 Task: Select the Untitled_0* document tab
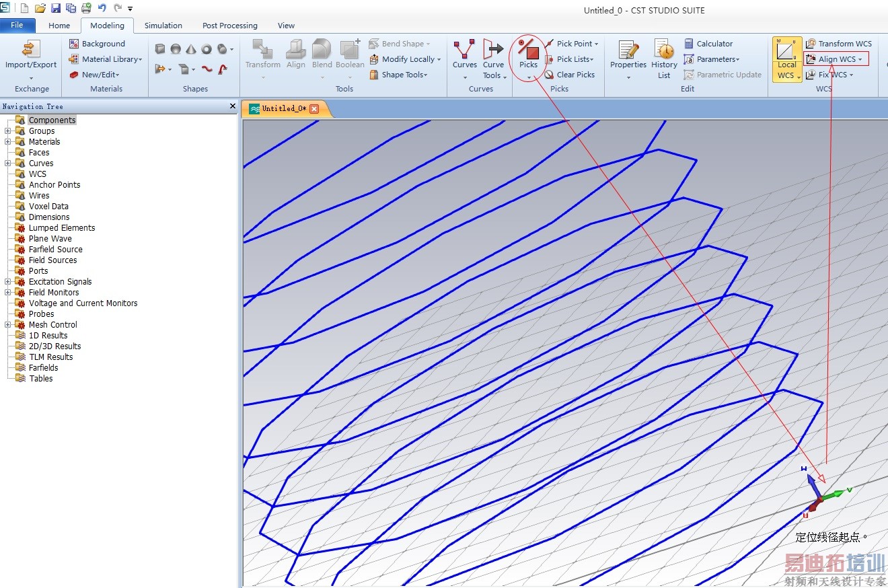point(284,108)
